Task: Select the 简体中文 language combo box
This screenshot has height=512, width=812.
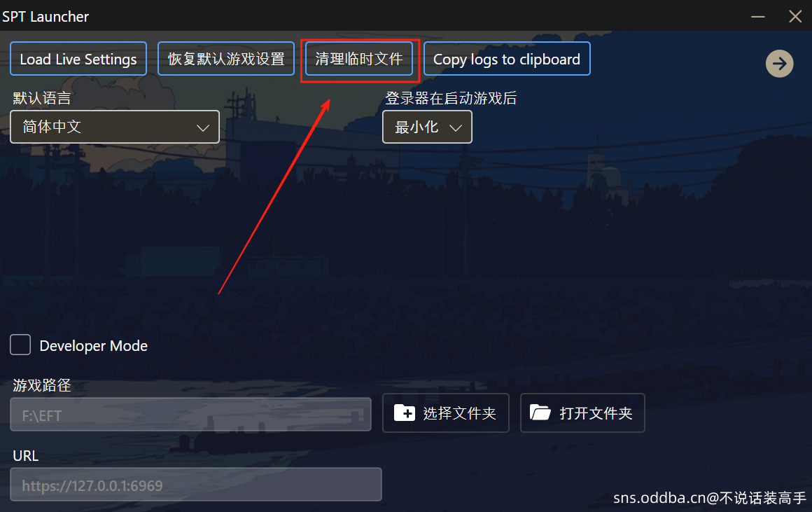Action: click(x=115, y=127)
